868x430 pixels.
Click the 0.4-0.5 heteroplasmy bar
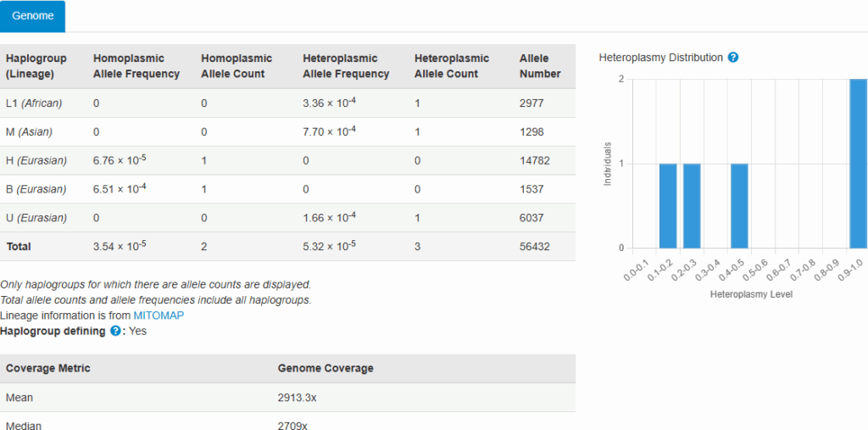tap(739, 205)
